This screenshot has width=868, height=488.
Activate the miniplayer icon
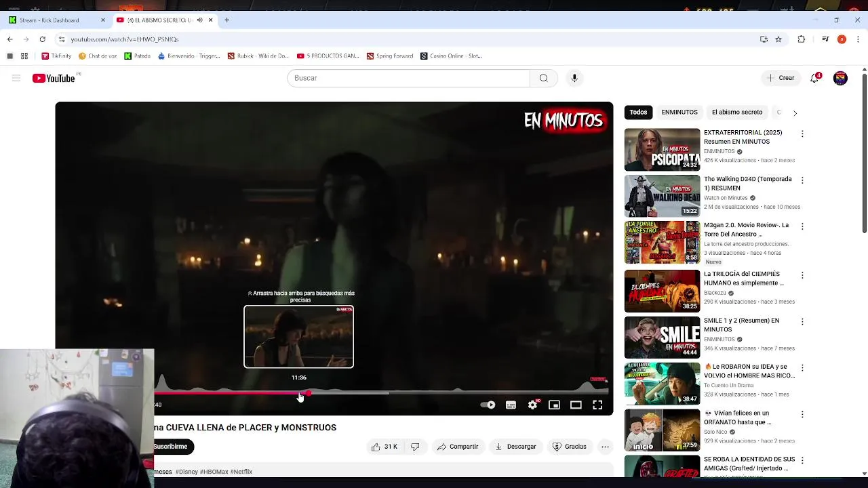click(x=554, y=405)
